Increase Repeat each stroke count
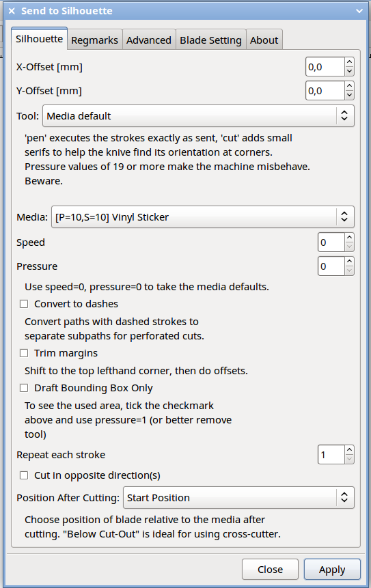The image size is (371, 588). (x=349, y=450)
